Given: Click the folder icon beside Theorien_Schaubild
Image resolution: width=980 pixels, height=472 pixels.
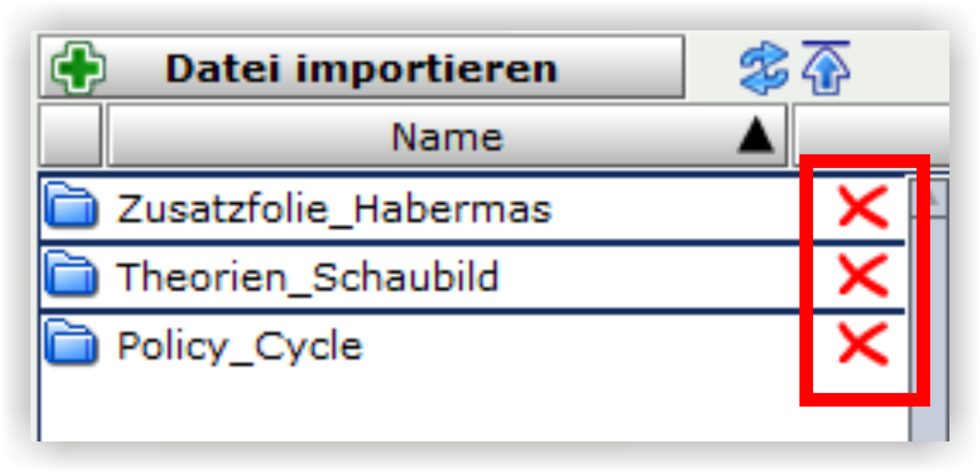Looking at the screenshot, I should [x=71, y=274].
